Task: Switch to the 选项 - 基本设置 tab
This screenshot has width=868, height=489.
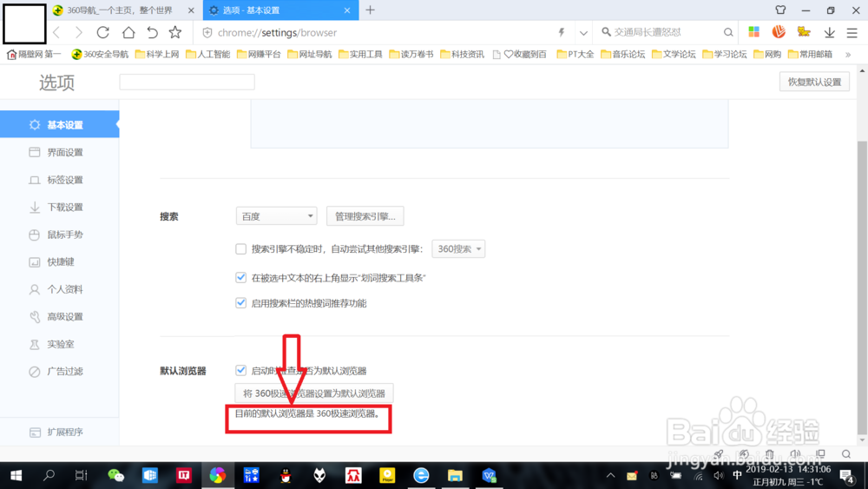Action: click(280, 10)
